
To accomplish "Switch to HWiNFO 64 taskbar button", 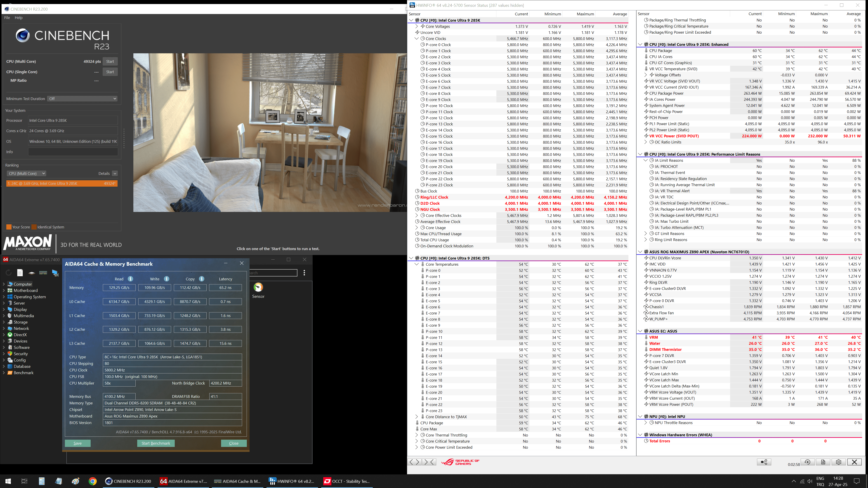I will point(292,481).
